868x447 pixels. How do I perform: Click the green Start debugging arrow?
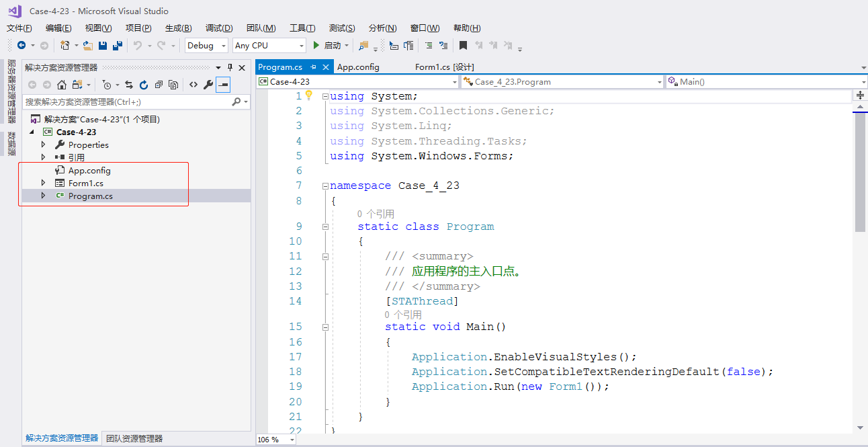[x=316, y=46]
